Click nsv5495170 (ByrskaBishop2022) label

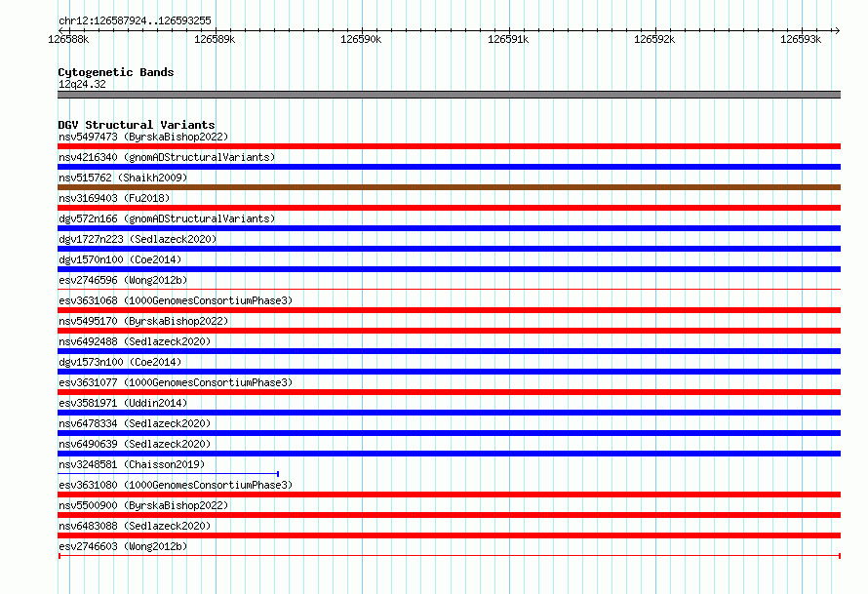pyautogui.click(x=143, y=321)
